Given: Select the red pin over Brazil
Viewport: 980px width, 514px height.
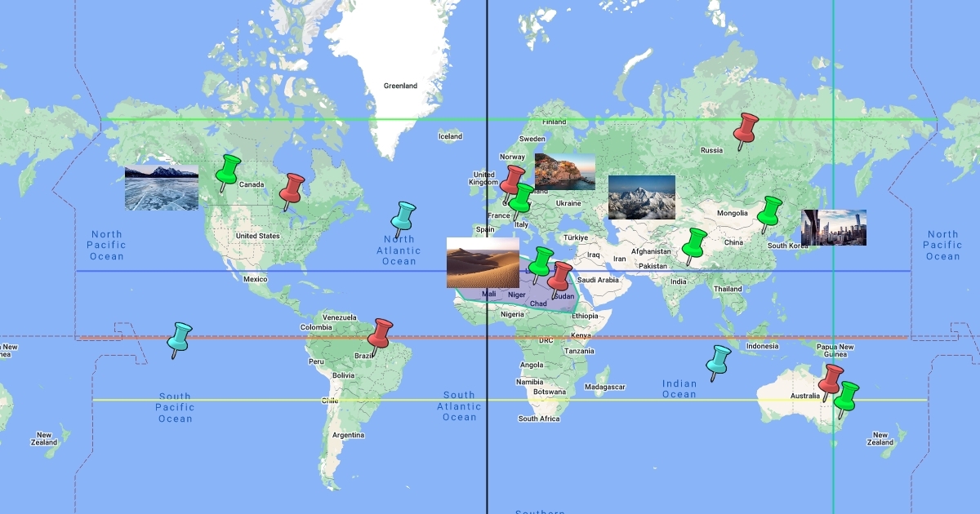Looking at the screenshot, I should click(x=381, y=333).
